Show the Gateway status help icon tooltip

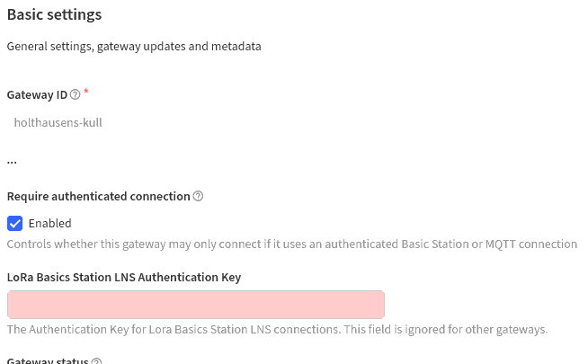(x=96, y=361)
